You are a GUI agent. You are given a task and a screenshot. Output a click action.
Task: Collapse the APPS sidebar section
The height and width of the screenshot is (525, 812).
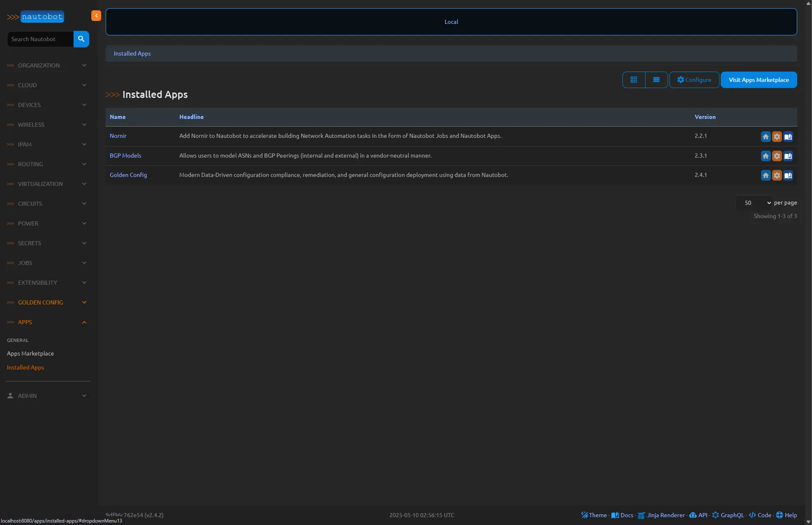[x=47, y=322]
